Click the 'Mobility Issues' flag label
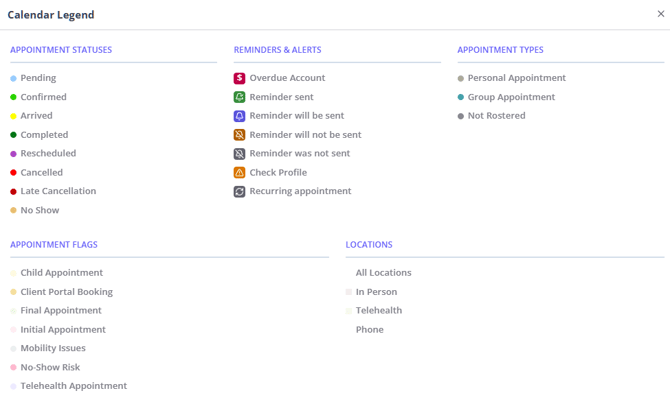Image resolution: width=670 pixels, height=404 pixels. pyautogui.click(x=53, y=348)
